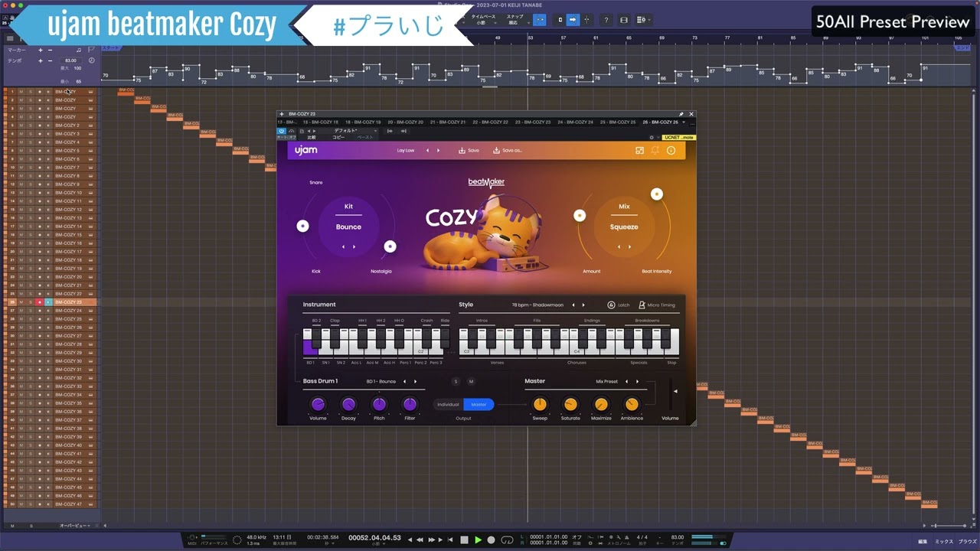Open the Lay Low preset name menu
The height and width of the screenshot is (551, 980).
[406, 151]
